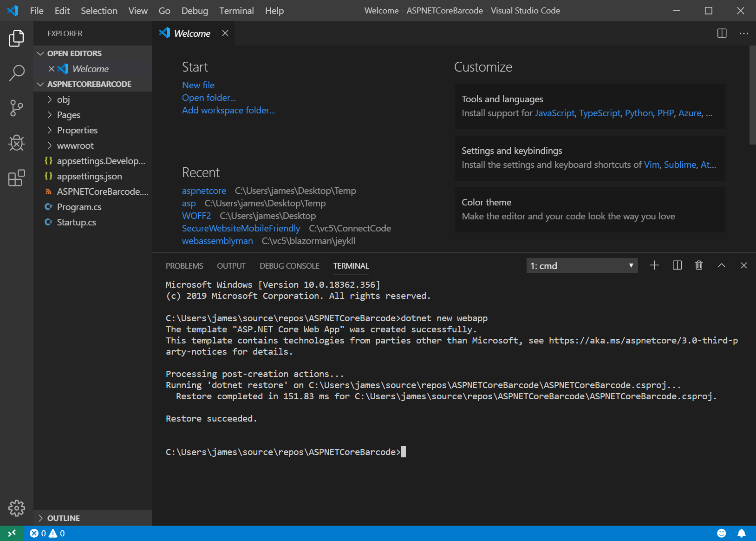This screenshot has height=541, width=756.
Task: Expand the OUTLINE section
Action: [x=63, y=518]
